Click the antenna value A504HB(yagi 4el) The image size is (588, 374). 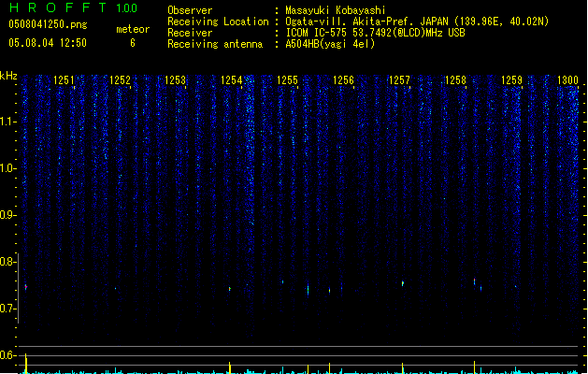tap(330, 44)
